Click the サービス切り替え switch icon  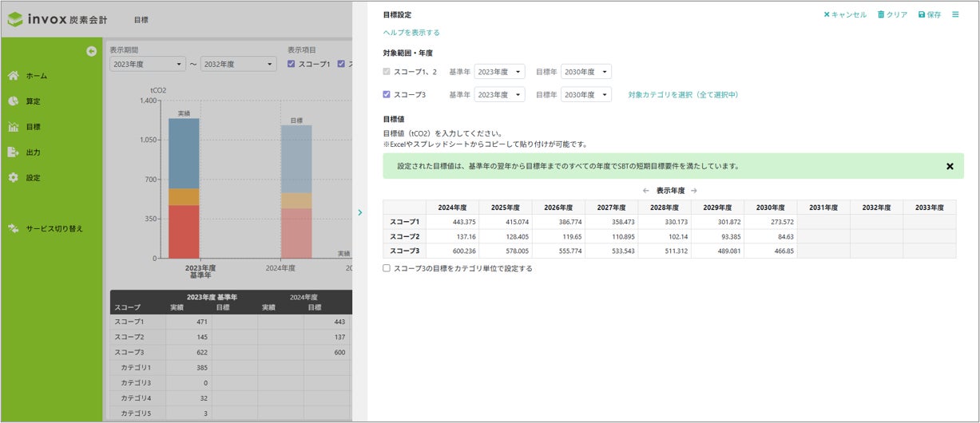(x=14, y=229)
